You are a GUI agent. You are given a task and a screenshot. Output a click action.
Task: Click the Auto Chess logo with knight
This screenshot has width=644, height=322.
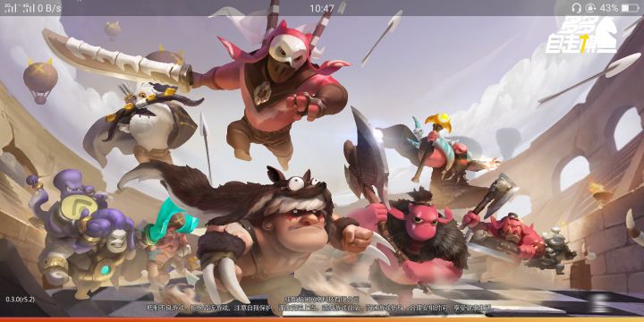(581, 35)
